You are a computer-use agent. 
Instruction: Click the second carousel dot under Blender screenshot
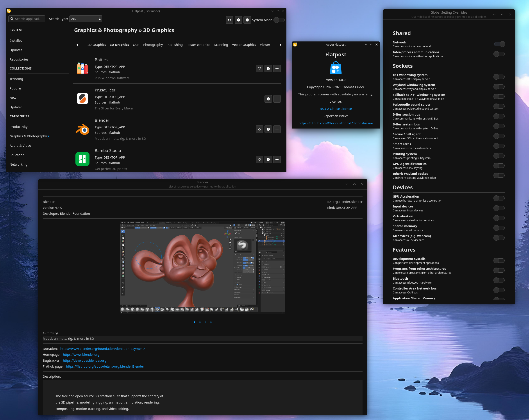(x=200, y=322)
